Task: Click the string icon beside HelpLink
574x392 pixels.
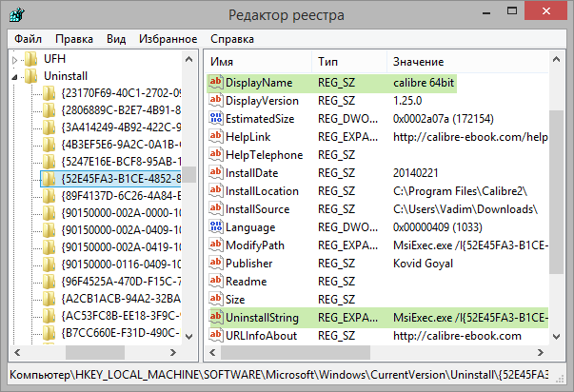Action: pos(216,136)
